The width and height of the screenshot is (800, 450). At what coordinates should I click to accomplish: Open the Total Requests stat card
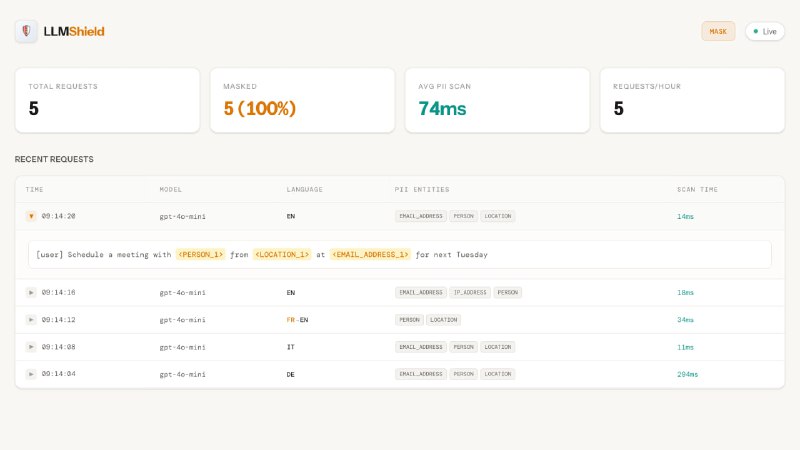[107, 100]
